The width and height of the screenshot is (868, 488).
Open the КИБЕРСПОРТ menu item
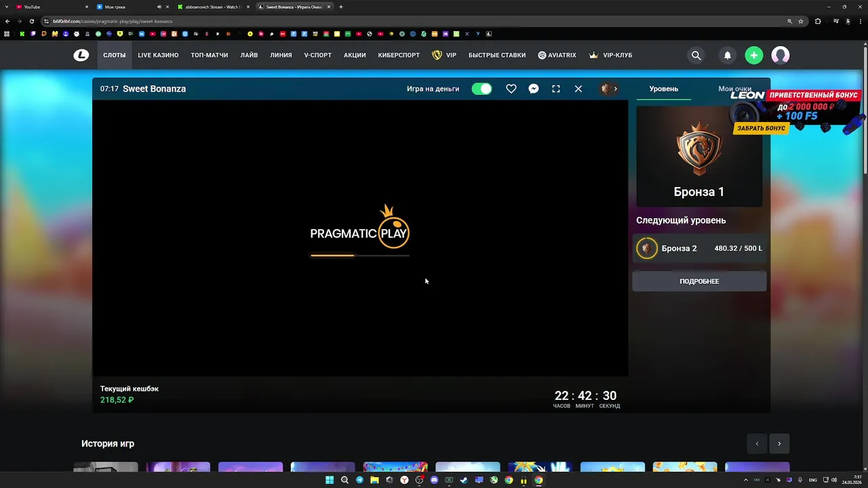click(399, 56)
